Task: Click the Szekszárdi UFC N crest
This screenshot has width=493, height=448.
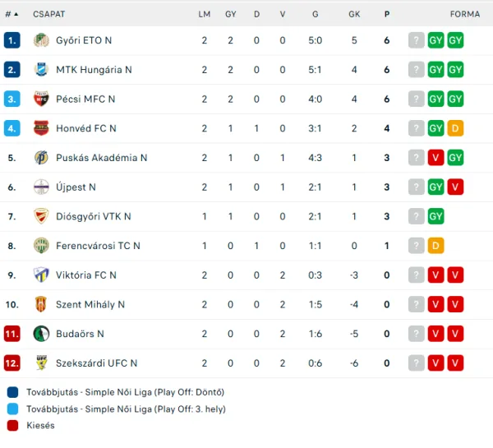Action: click(41, 363)
